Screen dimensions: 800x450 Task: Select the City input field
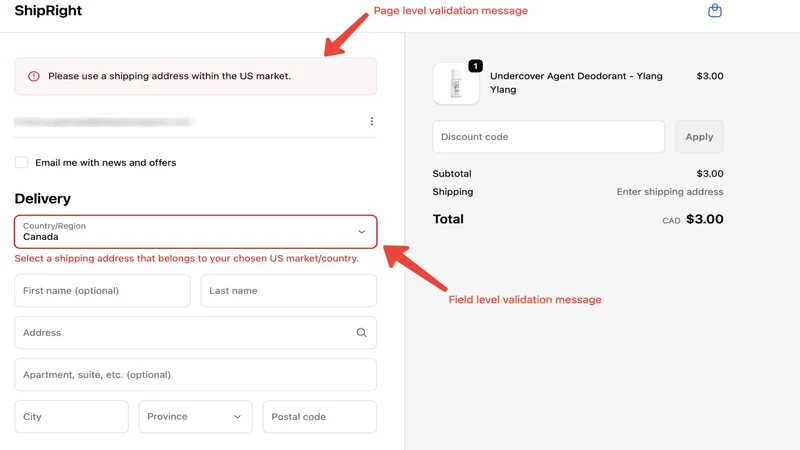click(x=71, y=416)
